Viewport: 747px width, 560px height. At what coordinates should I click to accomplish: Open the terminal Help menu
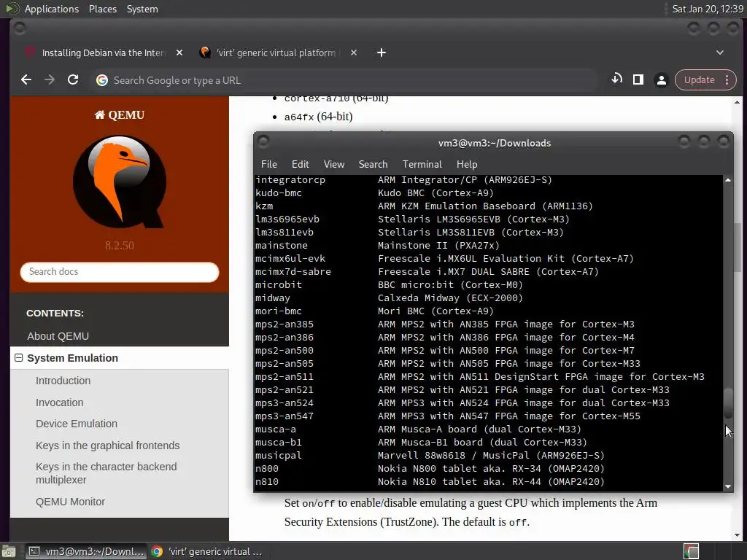[467, 164]
